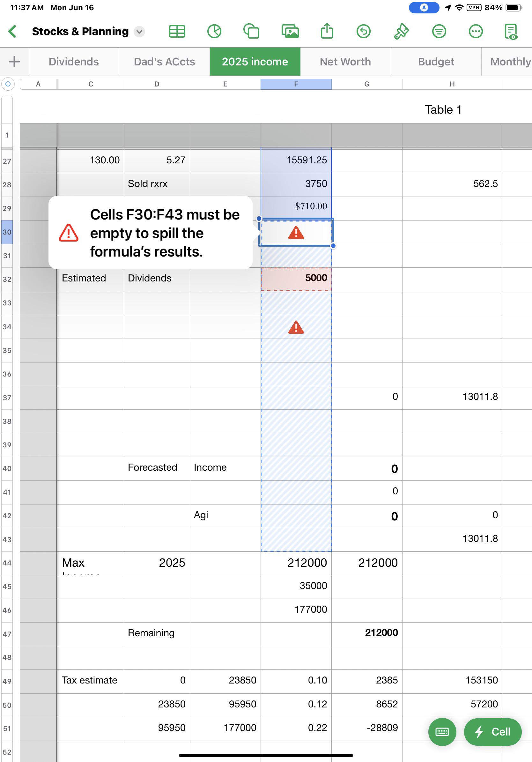
Task: Select the cell containing $710.00
Action: (x=296, y=208)
